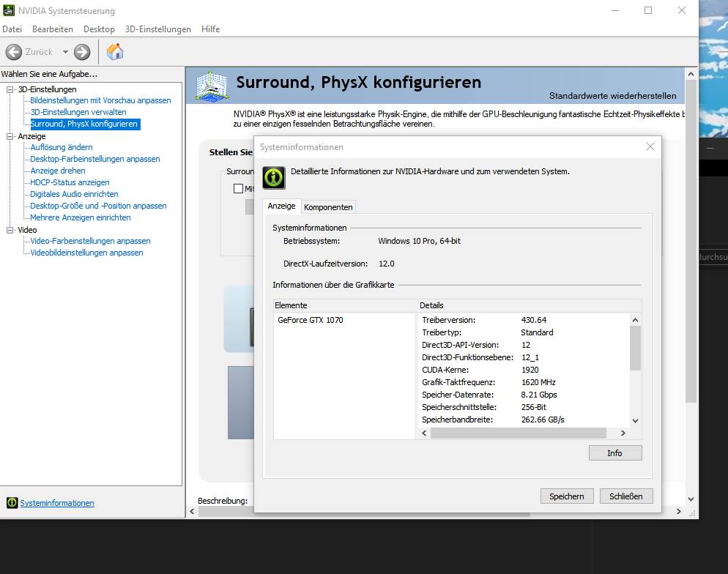Click the Info button
Viewport: 728px width, 574px height.
pyautogui.click(x=615, y=453)
